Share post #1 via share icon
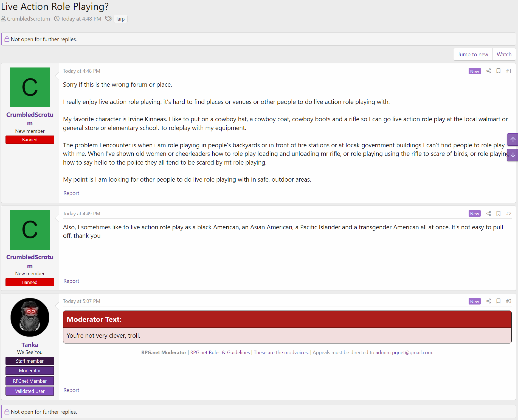Screen dimensions: 518x420 tap(488, 71)
